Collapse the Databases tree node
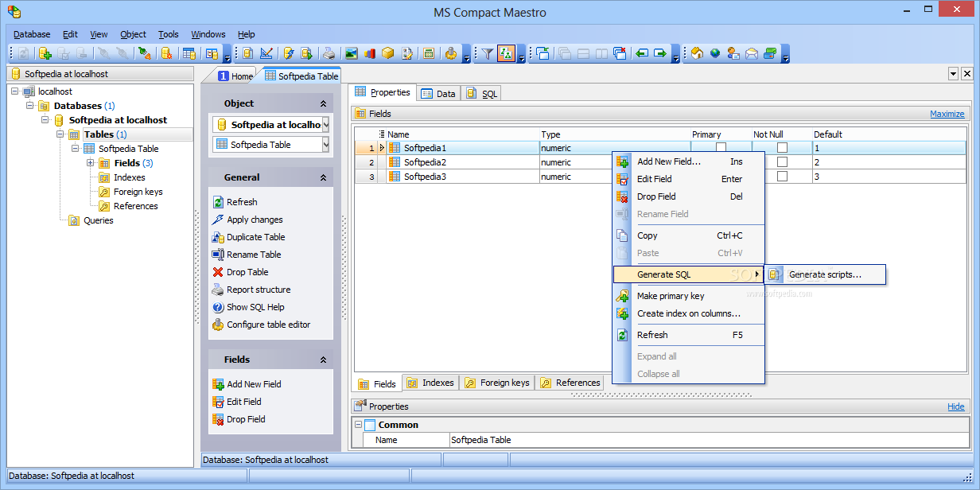Screen dimensions: 980x490 29,106
